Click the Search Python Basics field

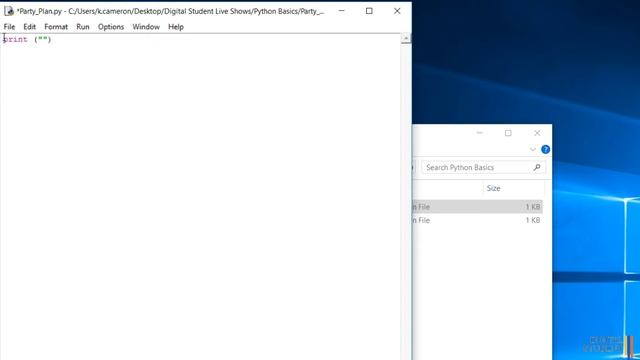click(483, 167)
